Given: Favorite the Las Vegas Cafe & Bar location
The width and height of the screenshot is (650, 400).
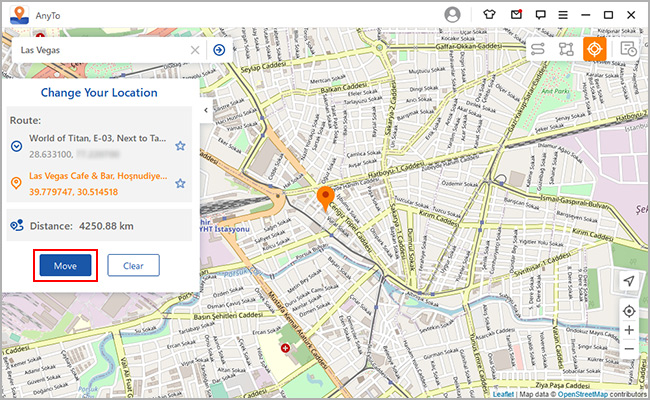Looking at the screenshot, I should click(180, 184).
